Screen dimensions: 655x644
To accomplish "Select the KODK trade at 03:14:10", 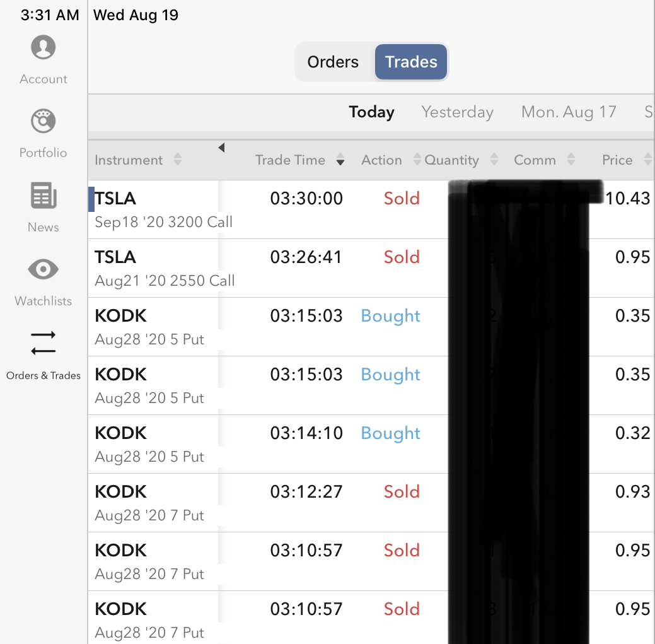I will pyautogui.click(x=164, y=444).
